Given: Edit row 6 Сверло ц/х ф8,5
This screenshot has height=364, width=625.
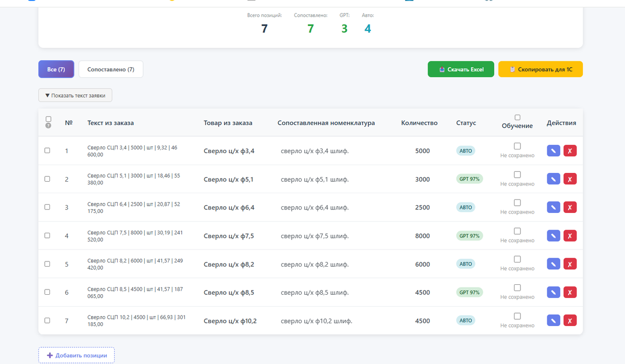Looking at the screenshot, I should click(x=554, y=292).
